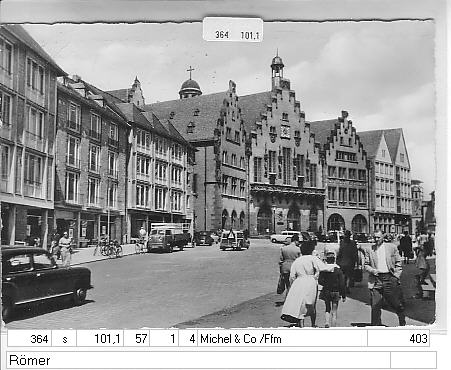Click the Römer title field
The image size is (451, 370).
198,360
